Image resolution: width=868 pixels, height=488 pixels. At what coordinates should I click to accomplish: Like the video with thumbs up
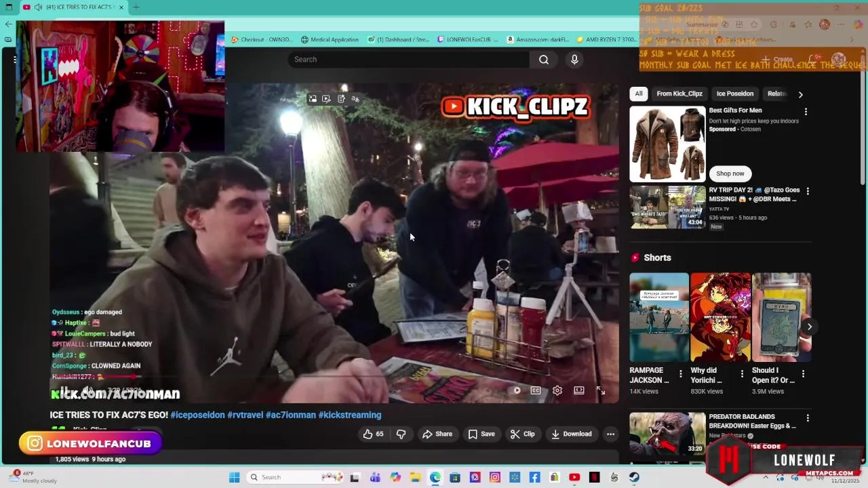click(x=374, y=434)
